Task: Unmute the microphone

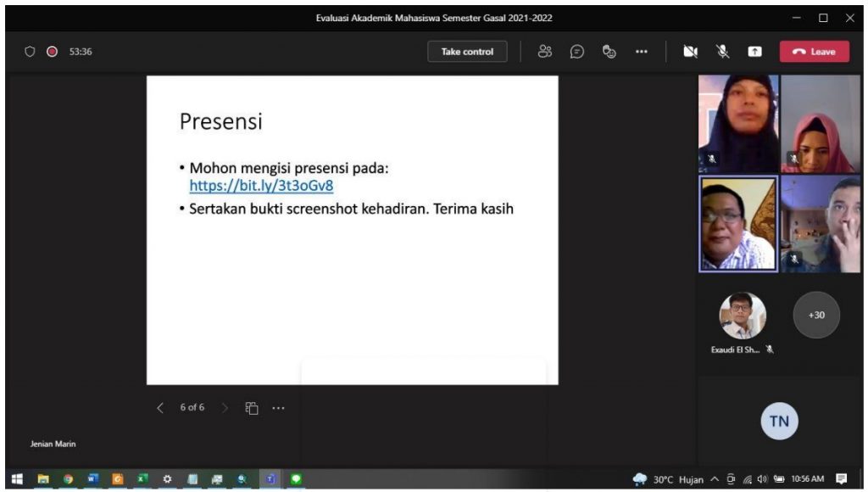Action: pyautogui.click(x=722, y=52)
